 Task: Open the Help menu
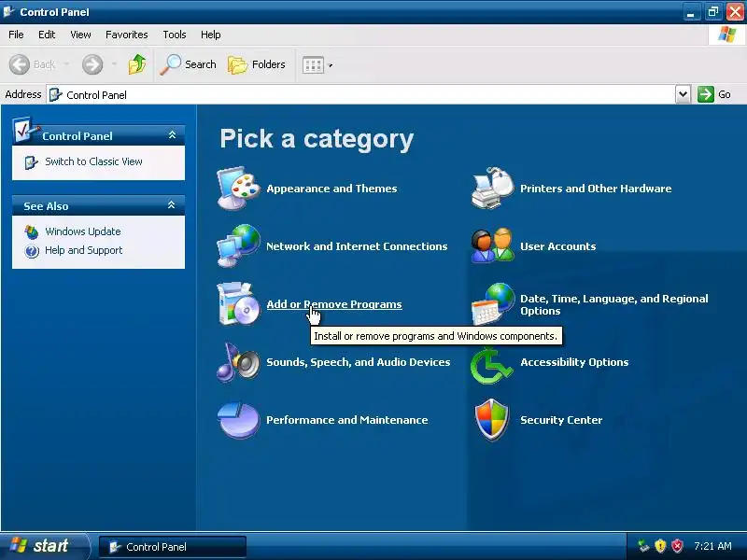(x=211, y=35)
